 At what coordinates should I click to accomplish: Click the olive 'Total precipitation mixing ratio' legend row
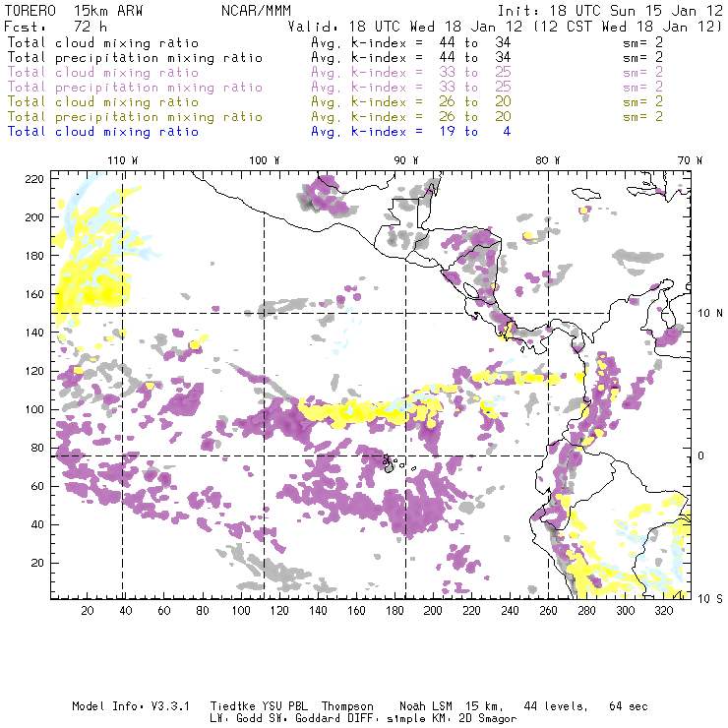click(135, 117)
